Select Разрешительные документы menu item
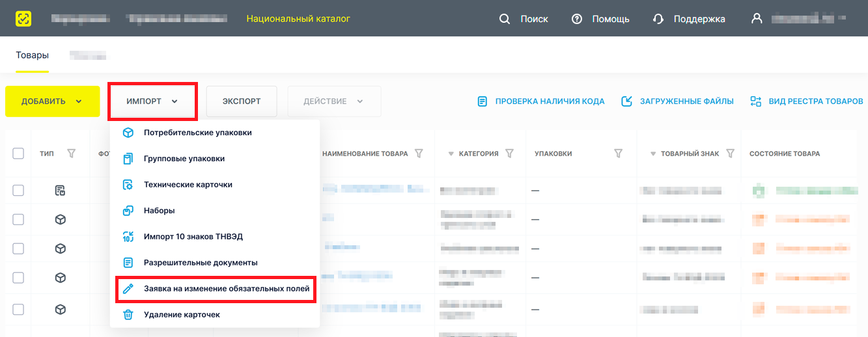 215,263
